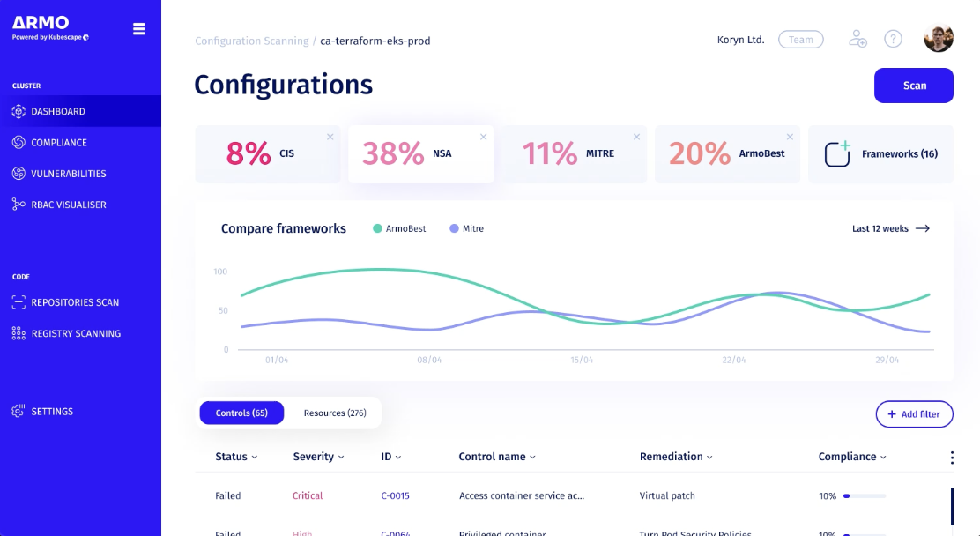Image resolution: width=980 pixels, height=536 pixels.
Task: Click the C-0015 compliance progress bar
Action: point(865,496)
